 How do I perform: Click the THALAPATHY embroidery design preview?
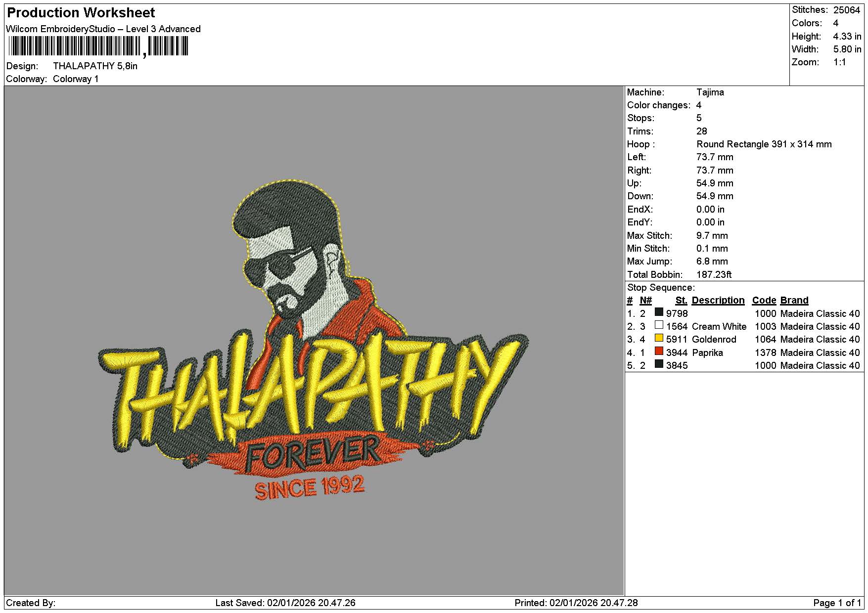(x=314, y=341)
